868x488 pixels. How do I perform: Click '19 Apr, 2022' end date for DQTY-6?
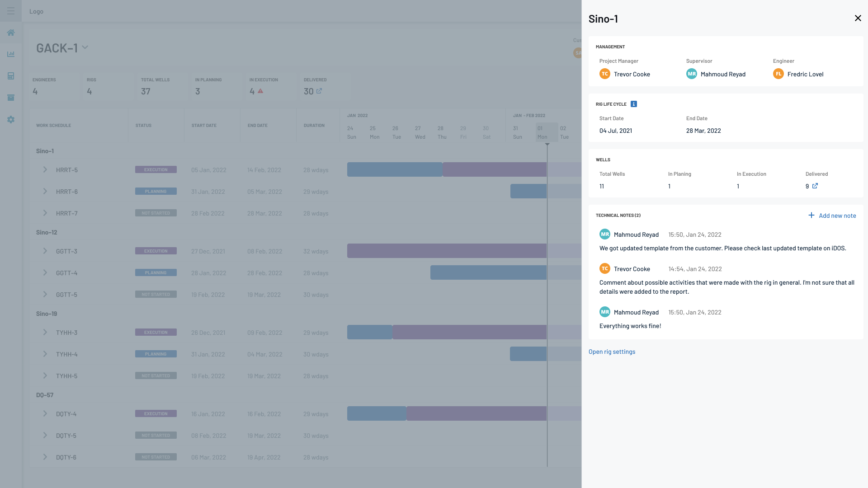click(x=264, y=457)
